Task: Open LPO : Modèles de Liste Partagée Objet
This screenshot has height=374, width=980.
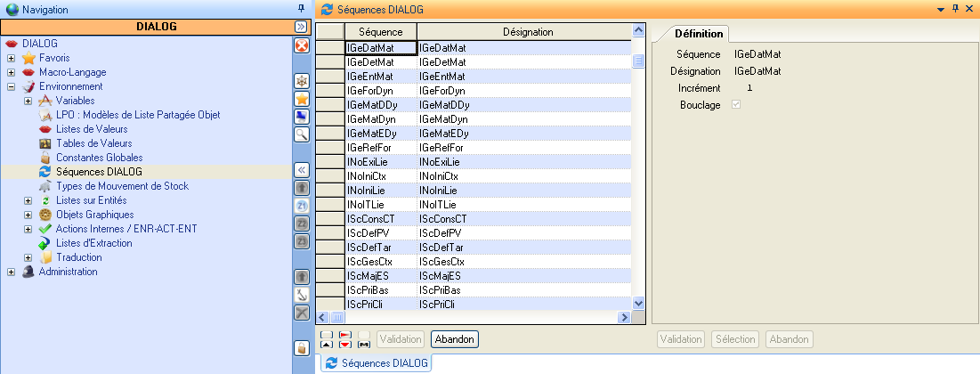Action: [138, 115]
